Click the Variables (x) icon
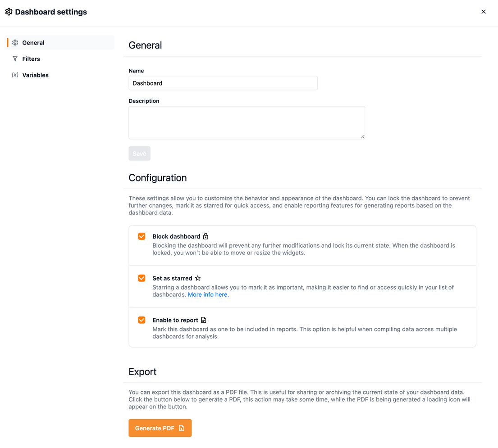The width and height of the screenshot is (498, 448). pos(15,75)
